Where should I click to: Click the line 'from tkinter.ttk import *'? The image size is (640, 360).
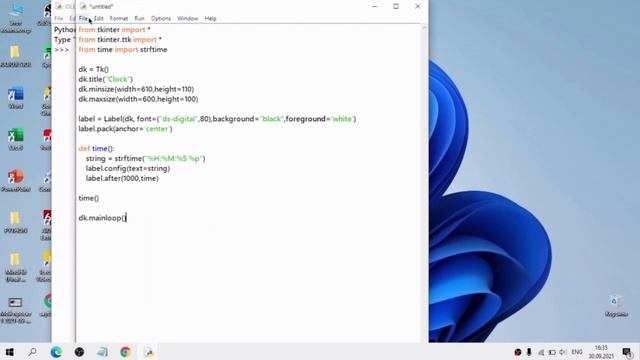click(x=120, y=40)
